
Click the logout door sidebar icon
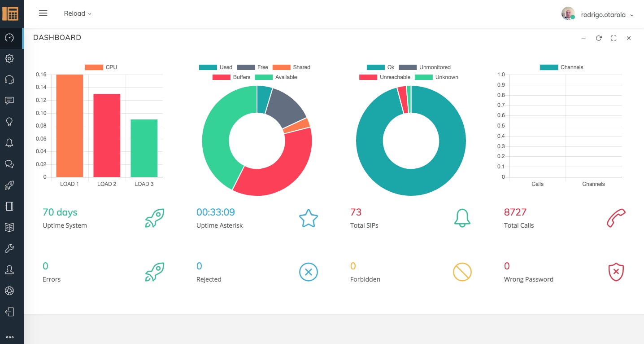point(9,312)
